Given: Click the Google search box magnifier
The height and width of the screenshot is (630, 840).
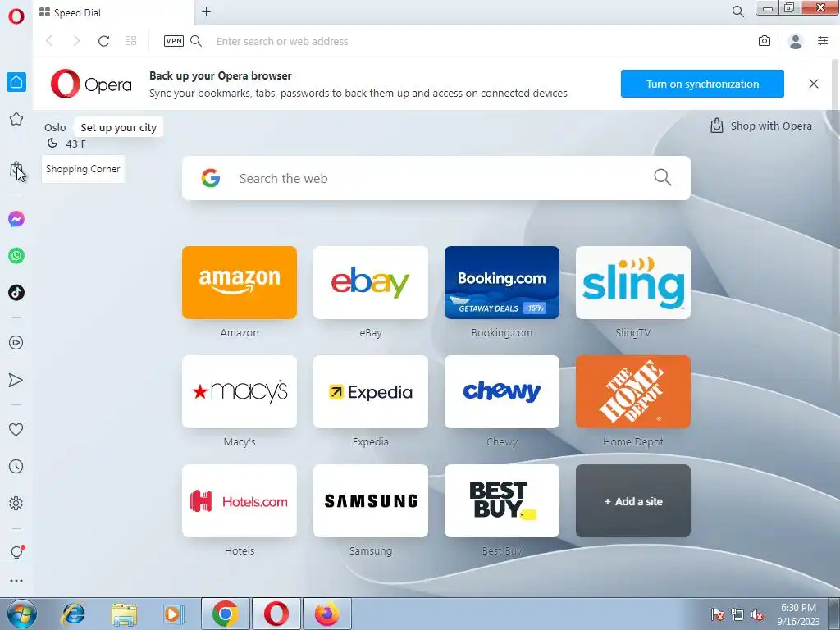Looking at the screenshot, I should coord(662,177).
